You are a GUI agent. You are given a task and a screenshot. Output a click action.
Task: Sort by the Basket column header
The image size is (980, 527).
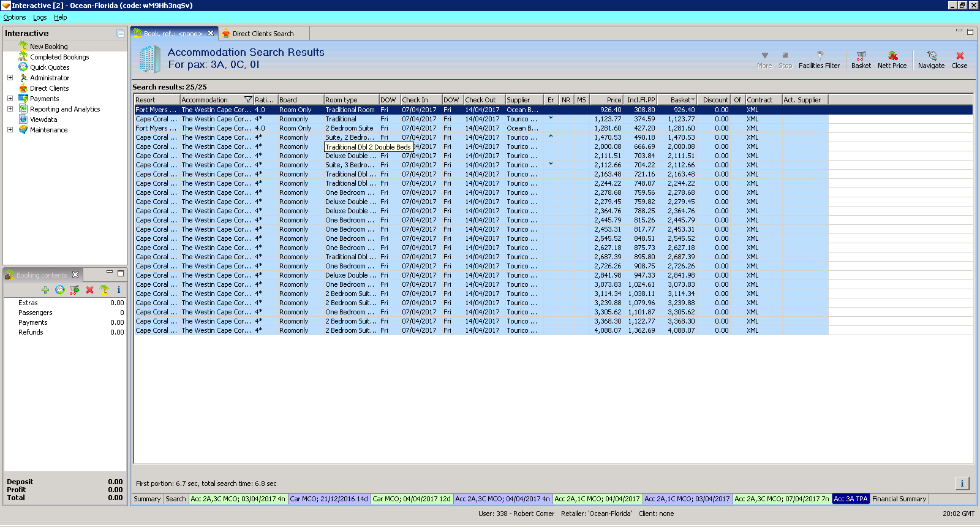(x=680, y=100)
